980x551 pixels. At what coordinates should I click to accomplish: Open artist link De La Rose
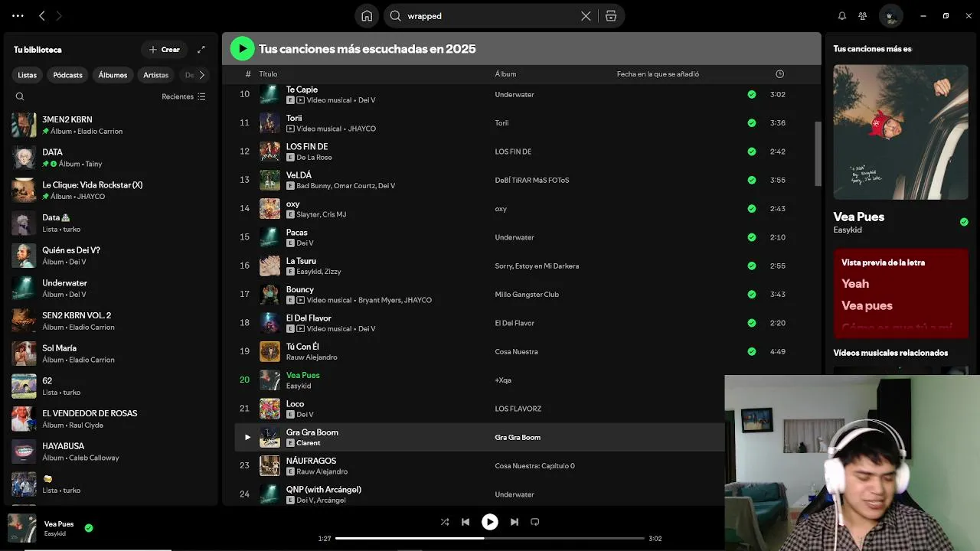pos(314,158)
